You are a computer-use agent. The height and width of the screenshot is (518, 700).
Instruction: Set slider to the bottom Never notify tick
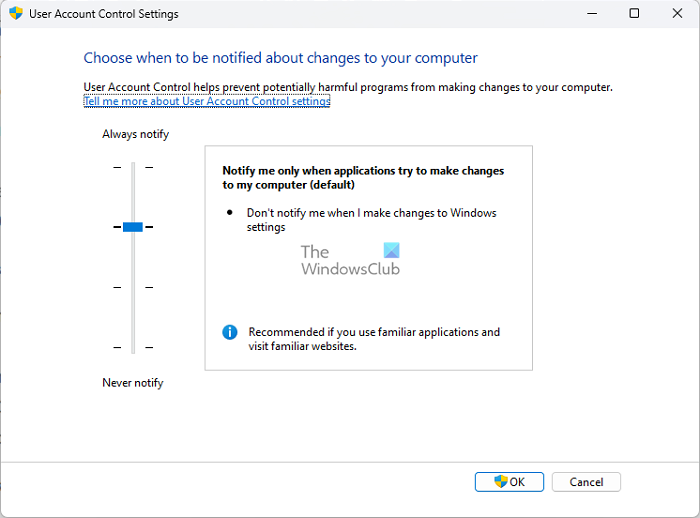click(x=133, y=347)
